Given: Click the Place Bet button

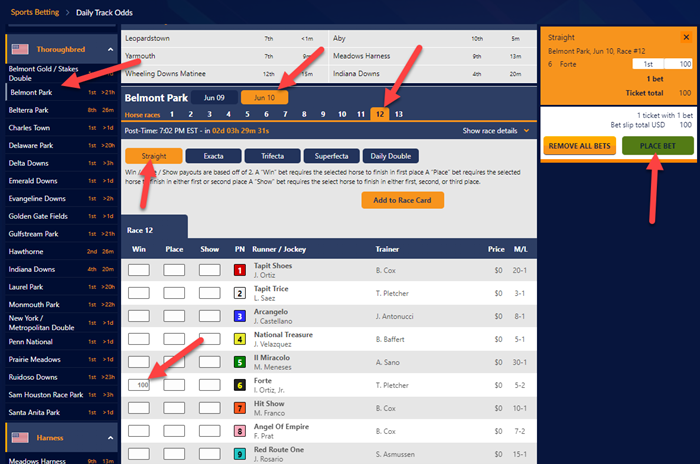Looking at the screenshot, I should pos(658,146).
